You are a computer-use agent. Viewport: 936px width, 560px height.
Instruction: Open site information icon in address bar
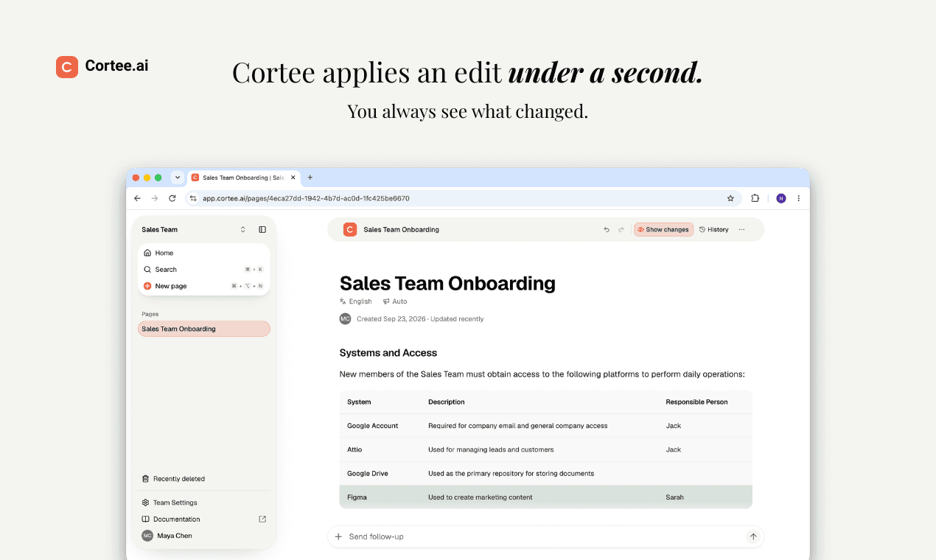pyautogui.click(x=193, y=198)
